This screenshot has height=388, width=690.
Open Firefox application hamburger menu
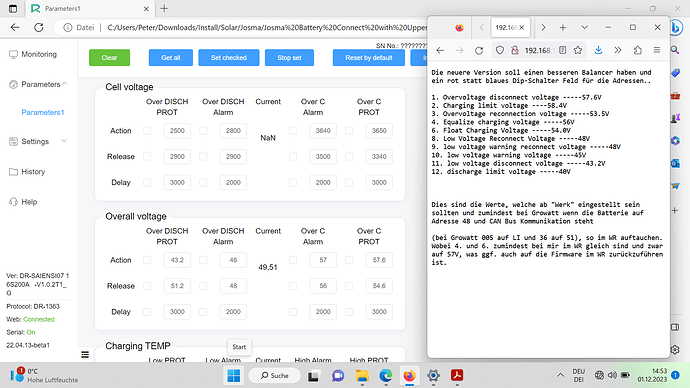pyautogui.click(x=657, y=51)
